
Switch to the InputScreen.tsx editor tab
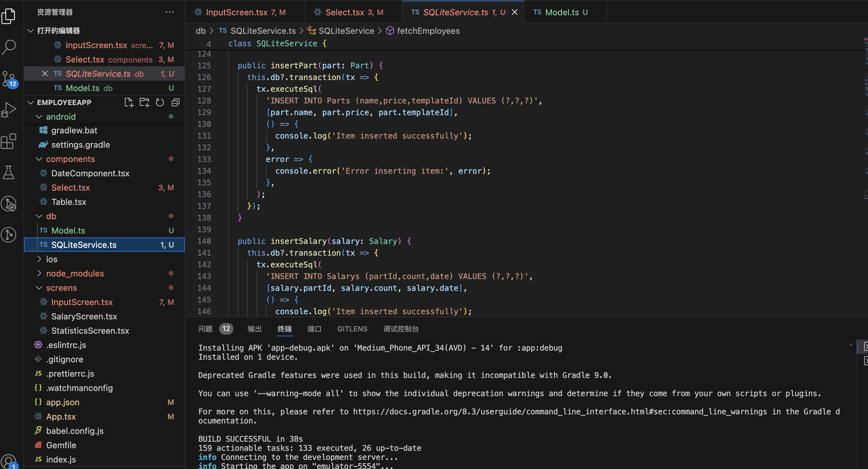[x=245, y=12]
